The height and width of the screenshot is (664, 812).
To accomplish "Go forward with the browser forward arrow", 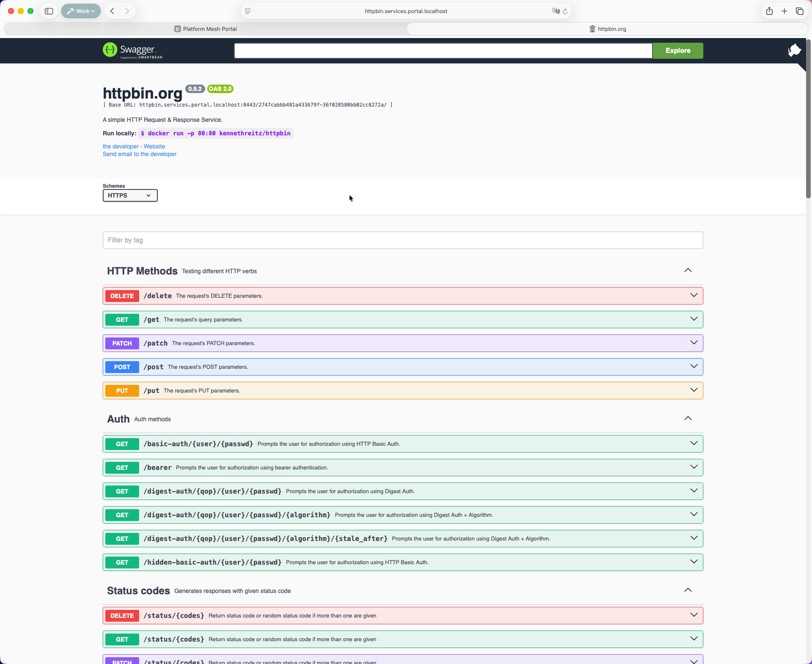I will pos(127,11).
